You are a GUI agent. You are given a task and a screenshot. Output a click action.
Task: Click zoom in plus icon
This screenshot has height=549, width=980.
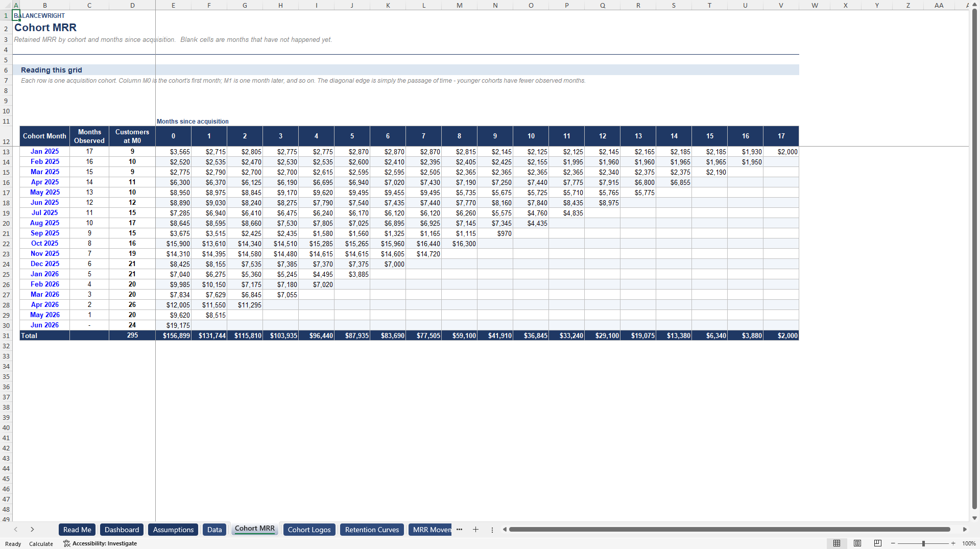(x=953, y=543)
